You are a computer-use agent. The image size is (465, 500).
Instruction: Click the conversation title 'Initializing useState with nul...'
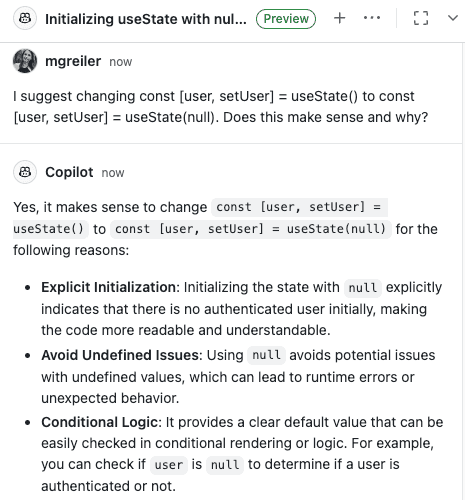146,19
